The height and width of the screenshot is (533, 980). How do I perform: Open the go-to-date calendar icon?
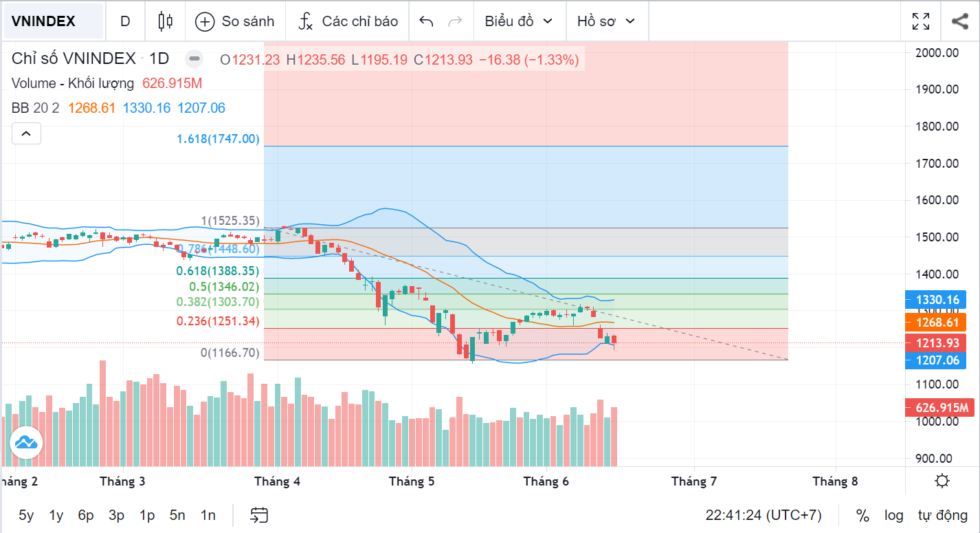pyautogui.click(x=259, y=515)
